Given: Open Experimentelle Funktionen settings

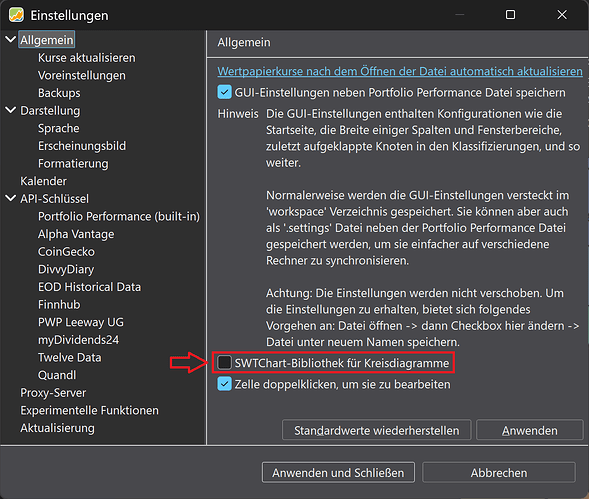Looking at the screenshot, I should pos(89,410).
